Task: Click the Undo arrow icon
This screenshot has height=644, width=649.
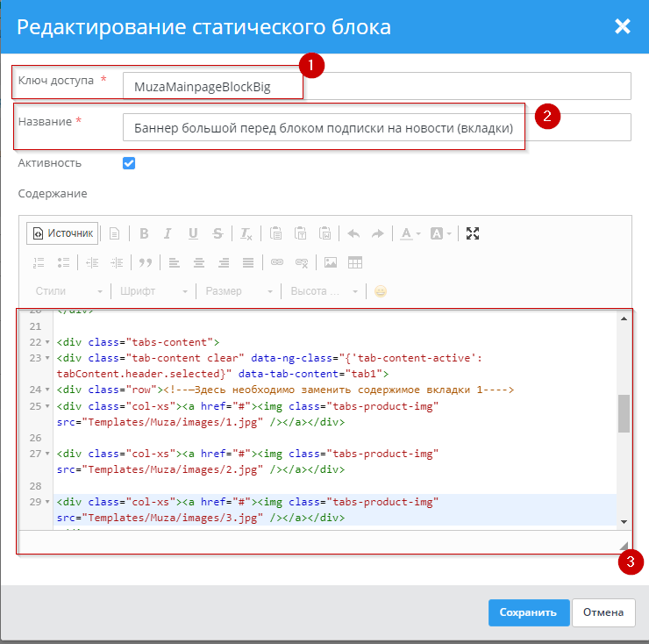Action: point(353,233)
